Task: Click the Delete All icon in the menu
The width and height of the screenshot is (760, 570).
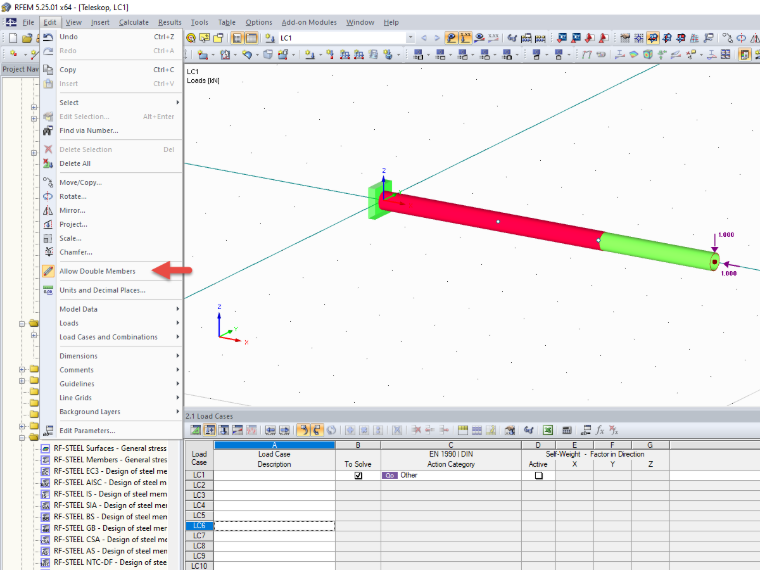Action: pyautogui.click(x=48, y=164)
